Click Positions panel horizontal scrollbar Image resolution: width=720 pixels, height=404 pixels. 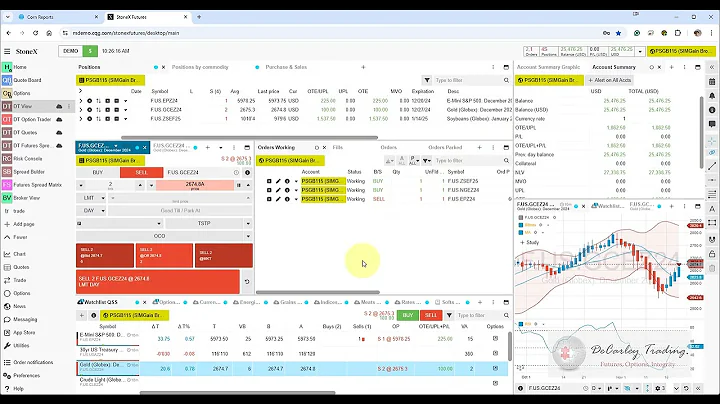249,138
